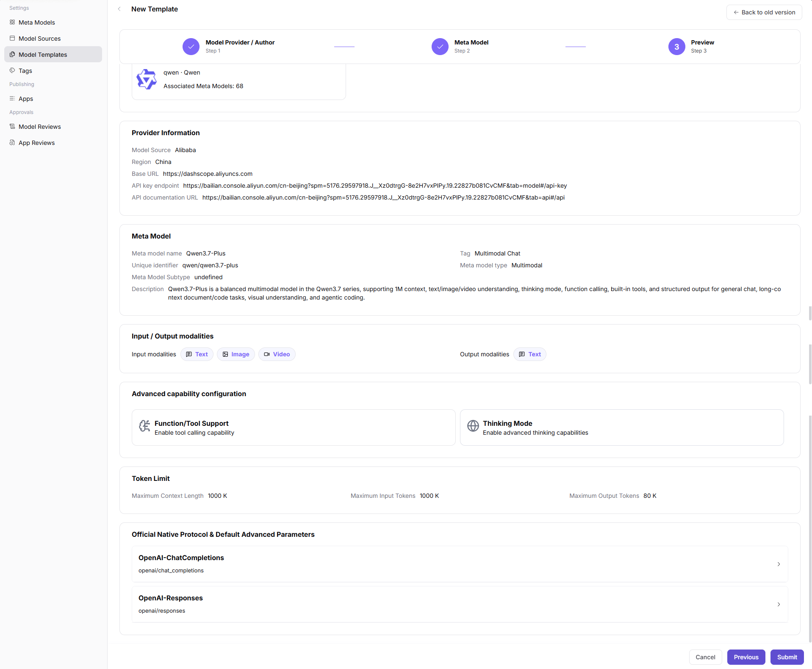This screenshot has width=812, height=669.
Task: Click Back to old version button
Action: (x=764, y=12)
